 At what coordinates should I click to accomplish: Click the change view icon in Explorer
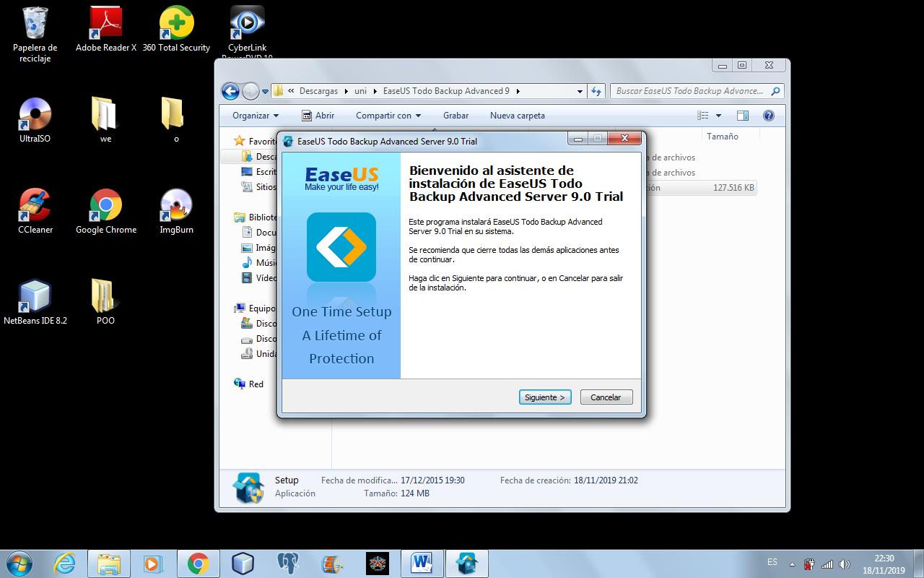click(x=703, y=116)
